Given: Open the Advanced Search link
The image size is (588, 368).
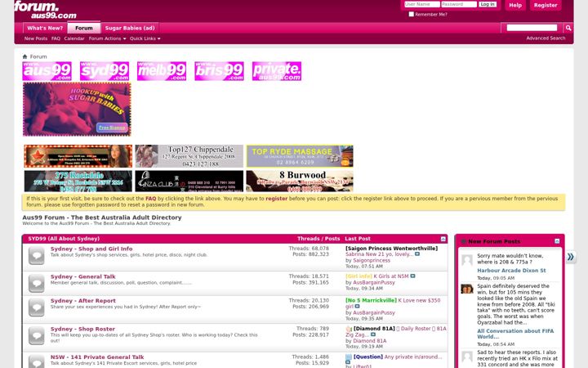Looking at the screenshot, I should pos(546,38).
